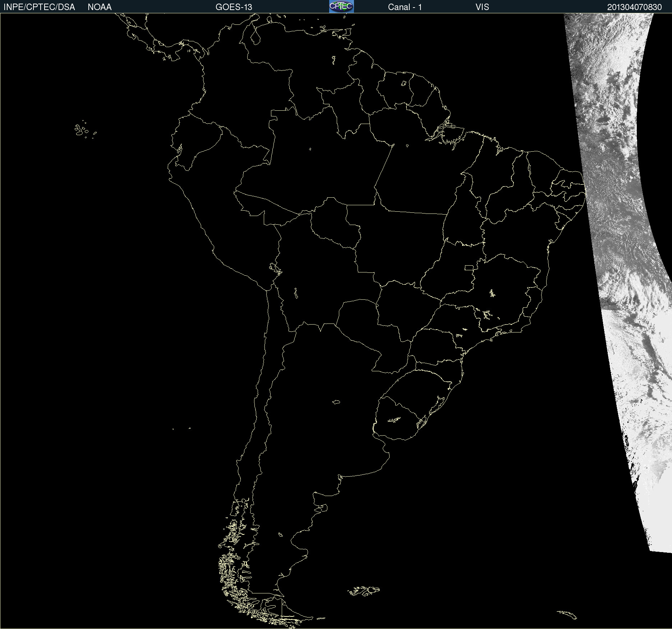Click the Canal - 1 channel label
This screenshot has height=629, width=672.
point(405,7)
